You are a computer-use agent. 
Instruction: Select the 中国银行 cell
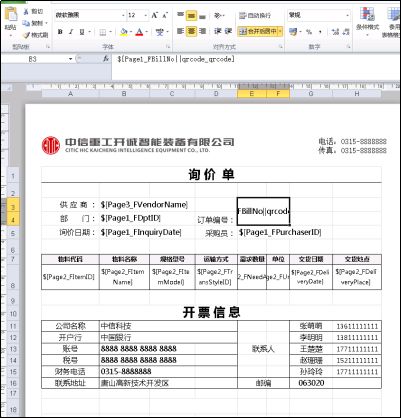click(168, 338)
